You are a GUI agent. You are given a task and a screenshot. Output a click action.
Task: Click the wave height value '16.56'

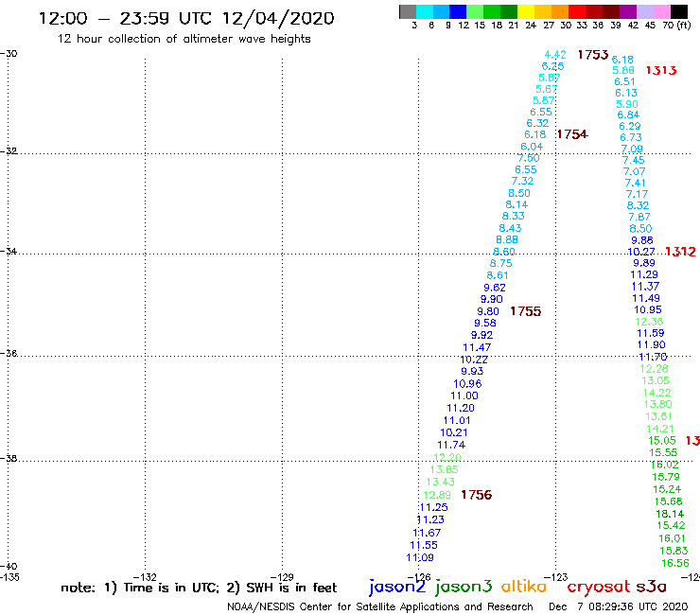click(x=675, y=563)
